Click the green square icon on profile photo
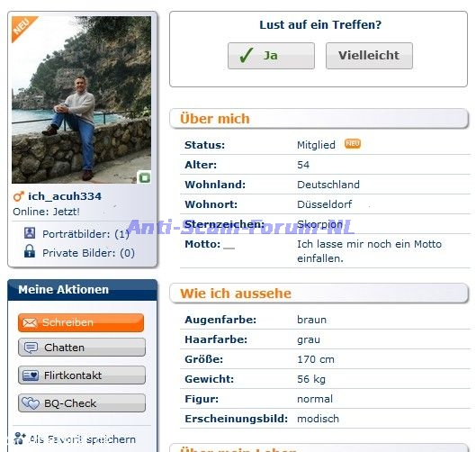 tap(145, 177)
